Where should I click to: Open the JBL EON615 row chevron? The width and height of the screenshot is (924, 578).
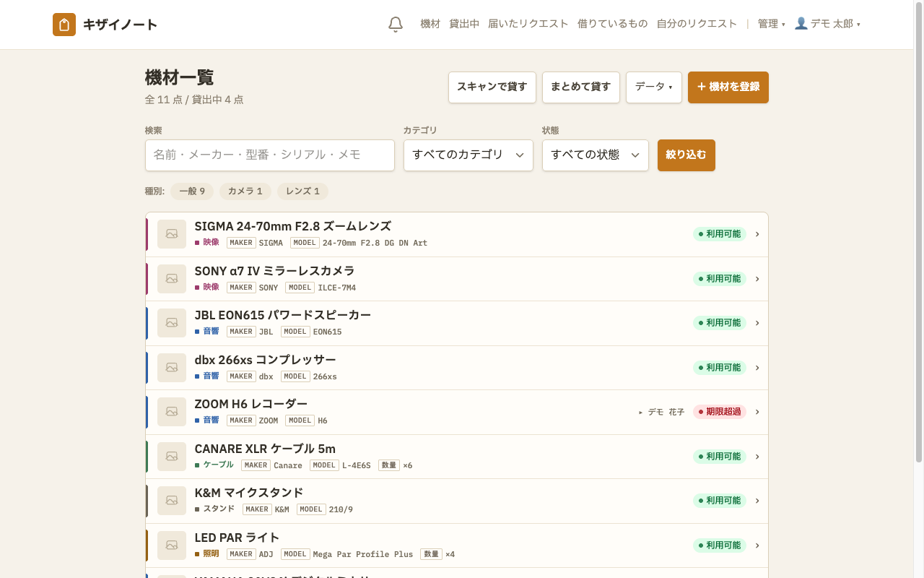(757, 323)
